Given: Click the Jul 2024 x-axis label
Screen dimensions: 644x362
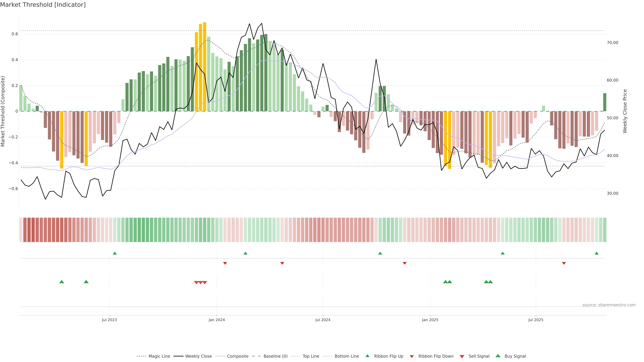Looking at the screenshot, I should 323,320.
